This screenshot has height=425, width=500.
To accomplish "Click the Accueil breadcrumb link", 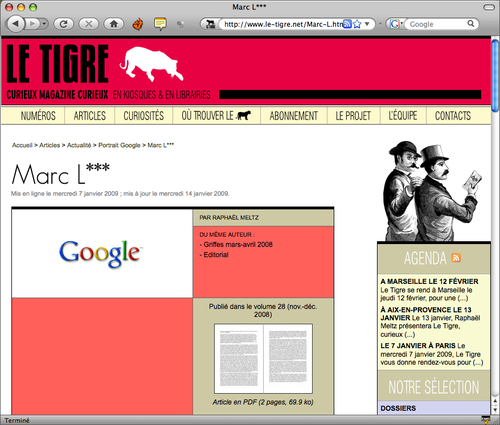I will pos(22,145).
